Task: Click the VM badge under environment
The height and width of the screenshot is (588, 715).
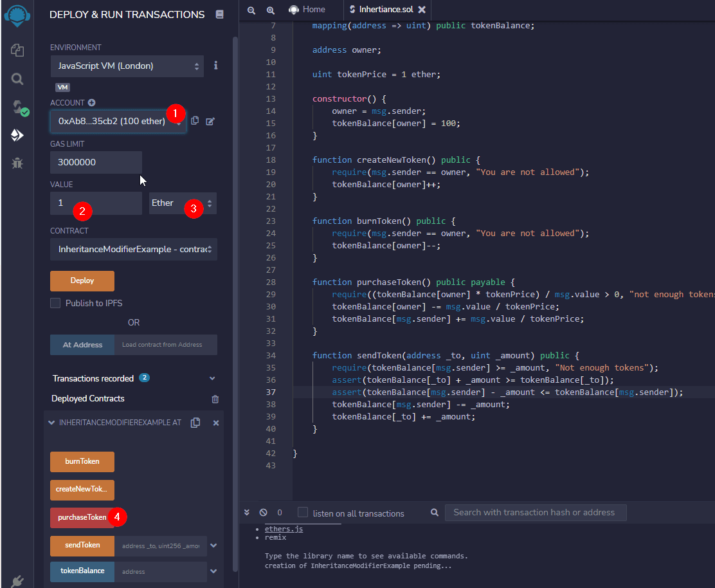Action: (63, 87)
